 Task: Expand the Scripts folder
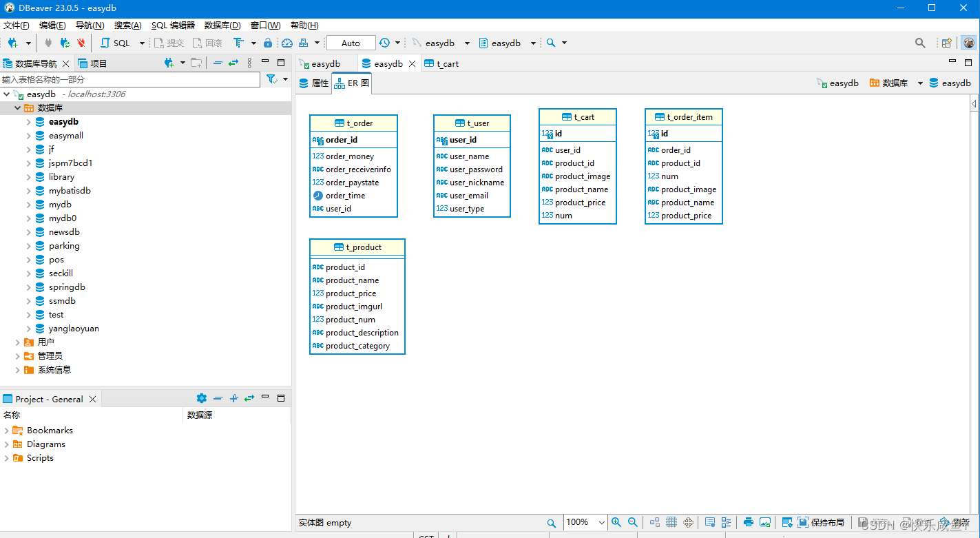click(7, 458)
